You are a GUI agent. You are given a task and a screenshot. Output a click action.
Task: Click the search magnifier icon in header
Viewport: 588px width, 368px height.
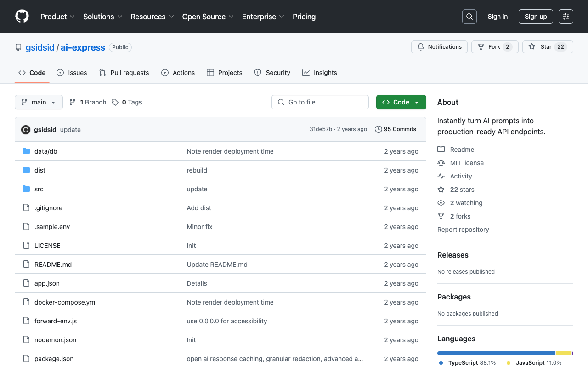[x=469, y=17]
